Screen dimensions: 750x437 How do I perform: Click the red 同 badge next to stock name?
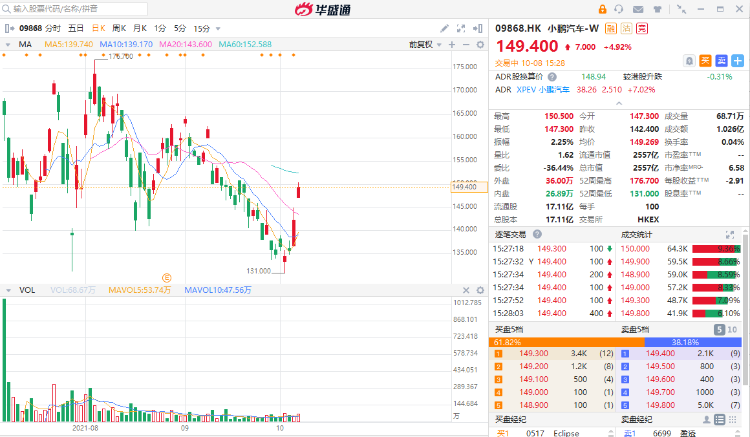point(642,29)
